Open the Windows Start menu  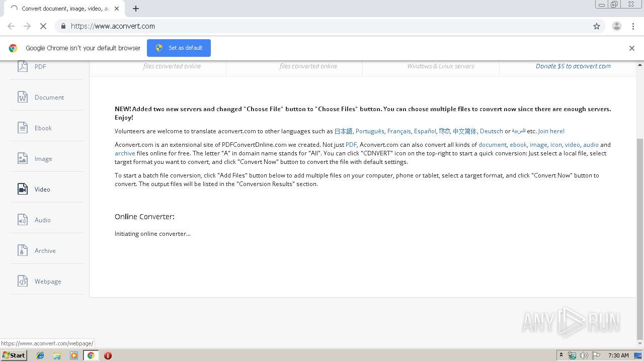(14, 355)
